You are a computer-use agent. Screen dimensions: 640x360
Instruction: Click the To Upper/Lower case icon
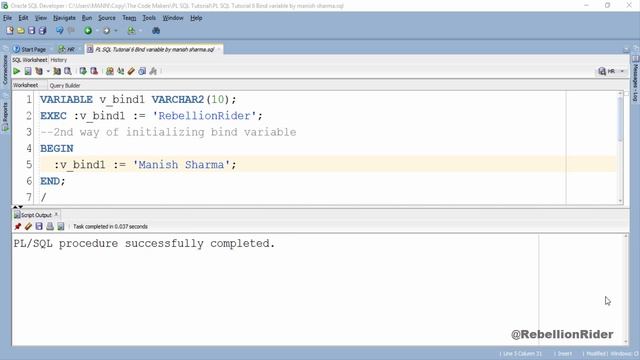[120, 71]
